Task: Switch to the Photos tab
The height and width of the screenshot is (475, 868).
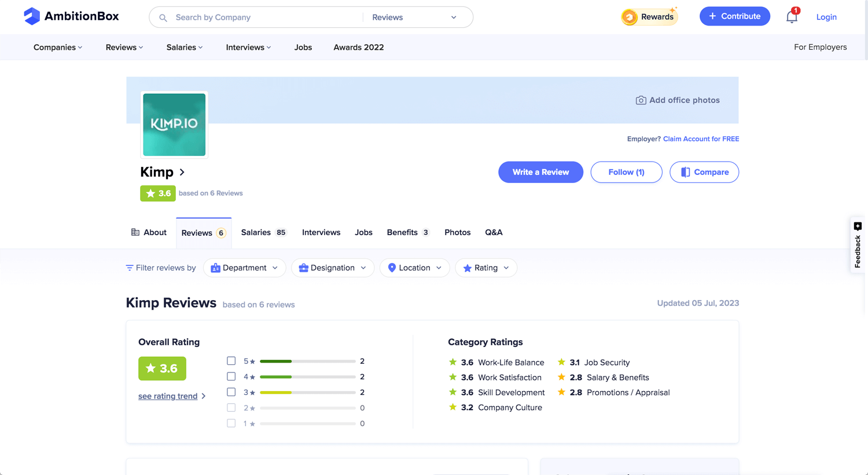Action: point(457,232)
